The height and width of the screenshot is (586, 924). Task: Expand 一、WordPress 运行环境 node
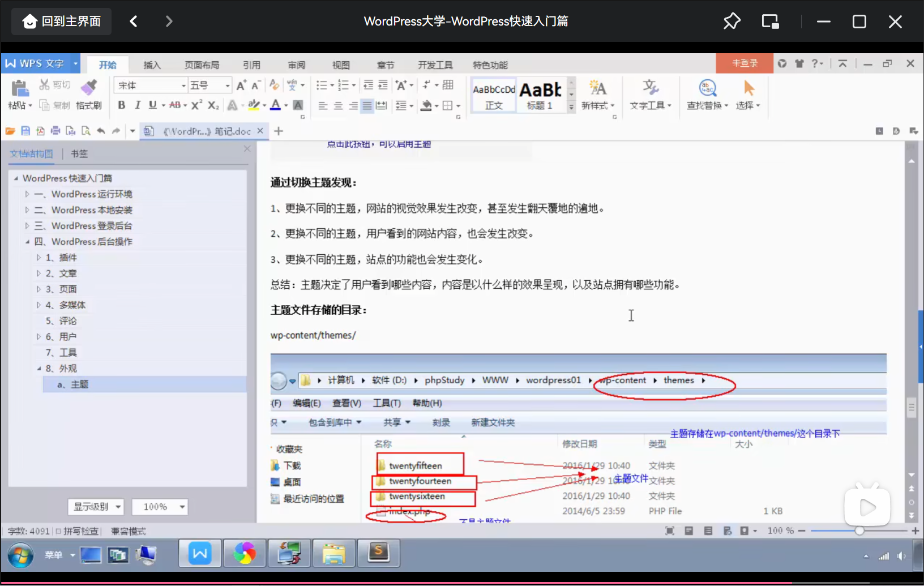point(27,194)
